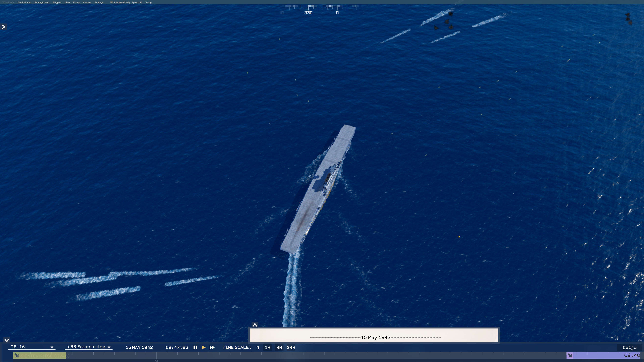Open the Debug menu
The image size is (644, 362).
pos(148,3)
